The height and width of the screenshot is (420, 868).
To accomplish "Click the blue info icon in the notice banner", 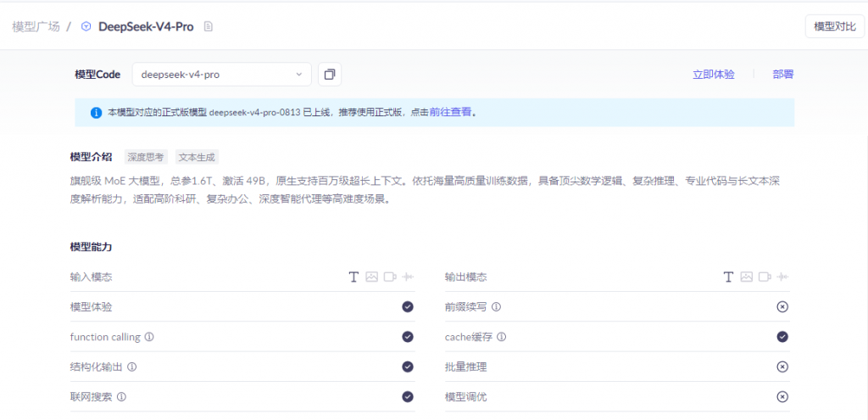I will pos(97,113).
